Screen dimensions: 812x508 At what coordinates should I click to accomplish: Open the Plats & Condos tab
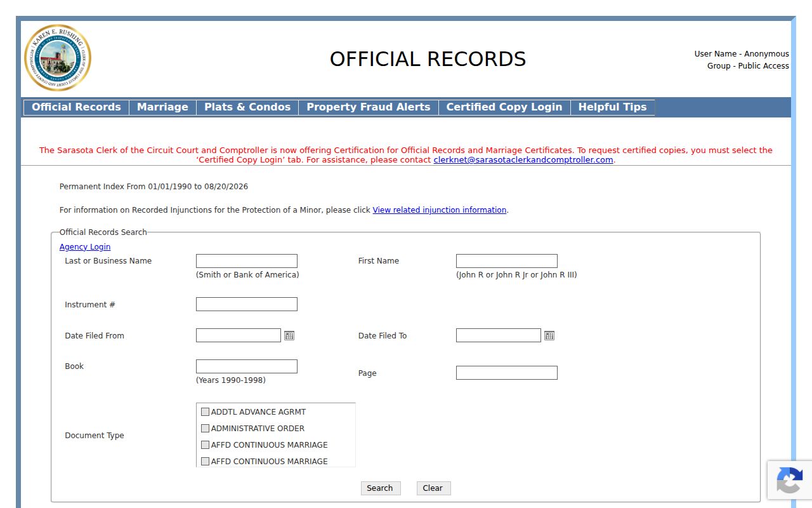point(247,107)
